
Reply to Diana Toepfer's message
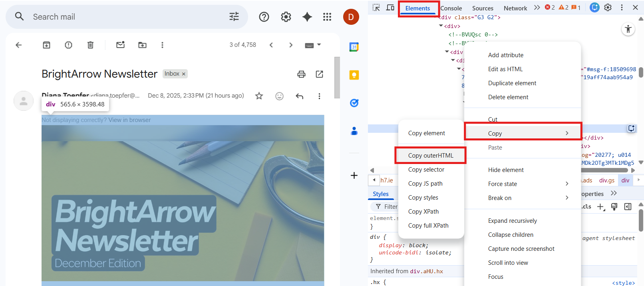[300, 96]
